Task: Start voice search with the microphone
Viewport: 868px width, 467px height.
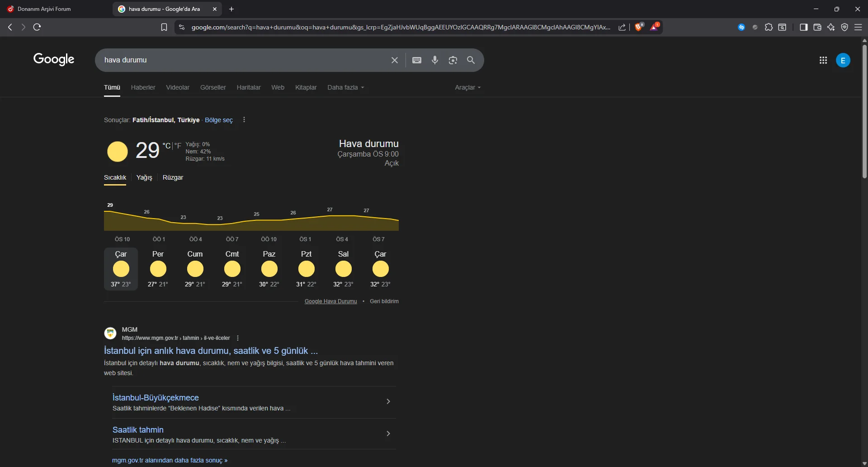Action: click(x=435, y=60)
